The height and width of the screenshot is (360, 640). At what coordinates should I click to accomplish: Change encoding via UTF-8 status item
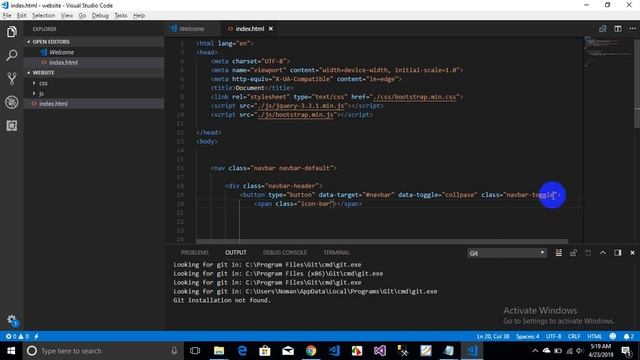pos(553,336)
